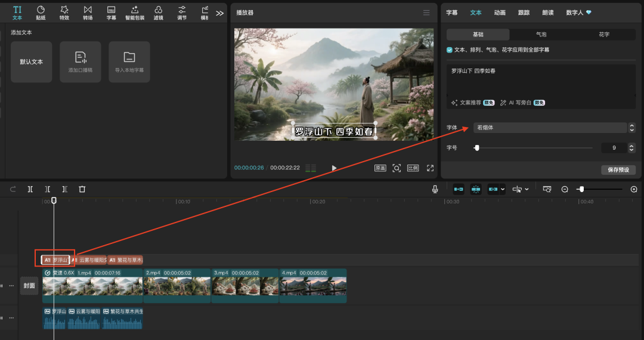Switch to the 动画 animation tab

tap(500, 13)
